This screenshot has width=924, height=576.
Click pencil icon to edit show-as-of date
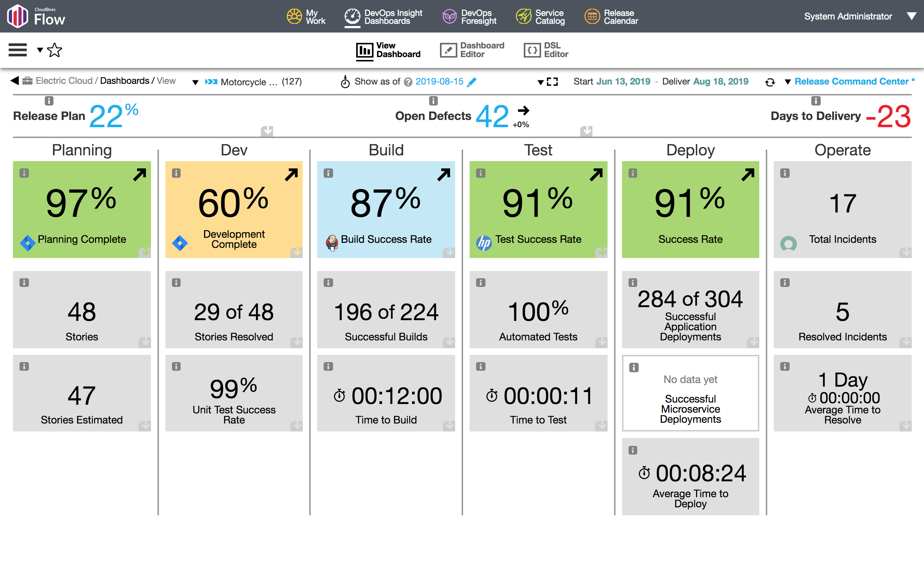pyautogui.click(x=472, y=82)
